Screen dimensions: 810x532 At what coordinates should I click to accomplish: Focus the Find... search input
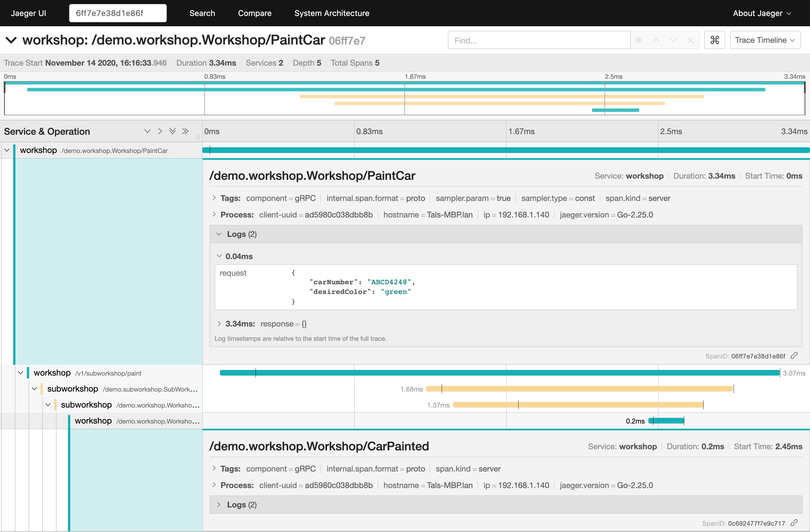[539, 40]
